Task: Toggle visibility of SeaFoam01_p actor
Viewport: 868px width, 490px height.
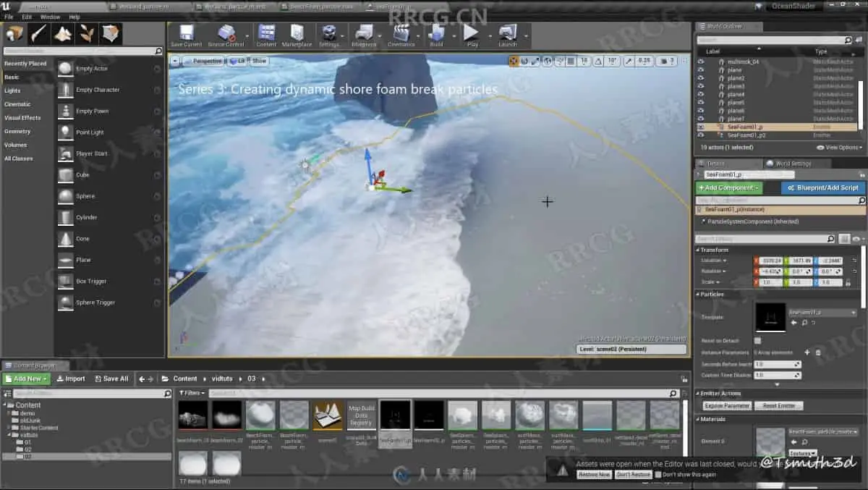Action: (x=700, y=127)
